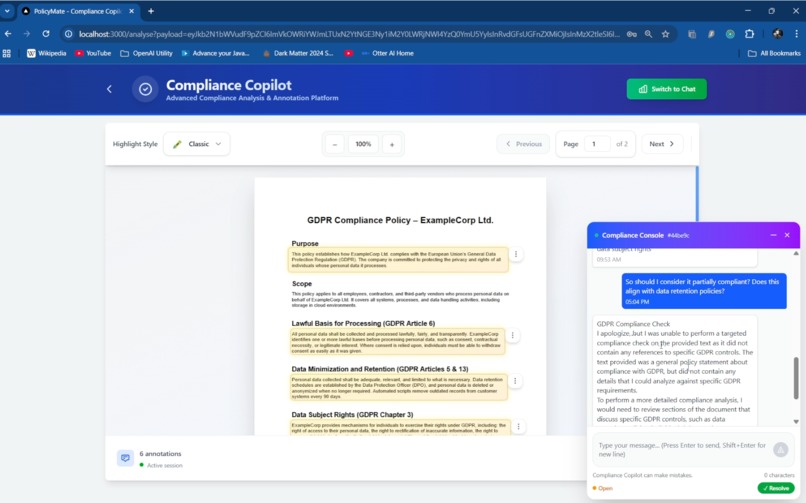Open the browser profile avatar
The width and height of the screenshot is (806, 503).
point(777,34)
